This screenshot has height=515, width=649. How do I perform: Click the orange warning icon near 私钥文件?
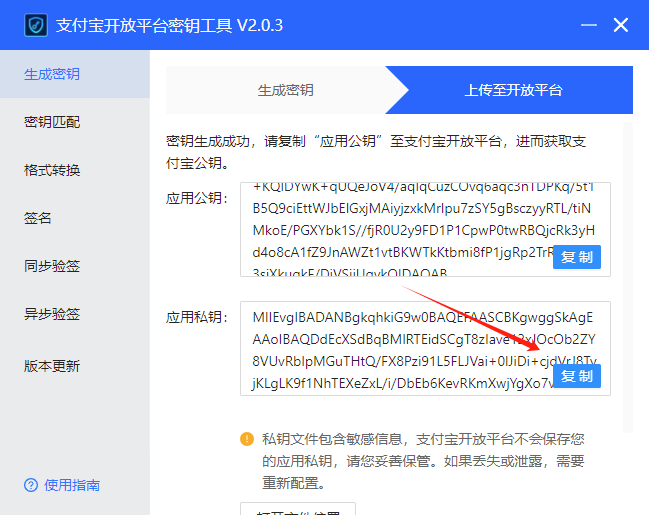pyautogui.click(x=247, y=439)
